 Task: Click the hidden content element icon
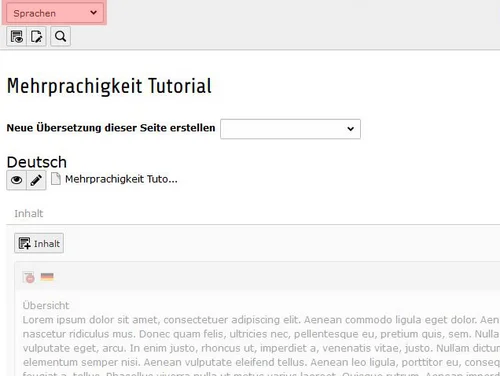click(29, 277)
